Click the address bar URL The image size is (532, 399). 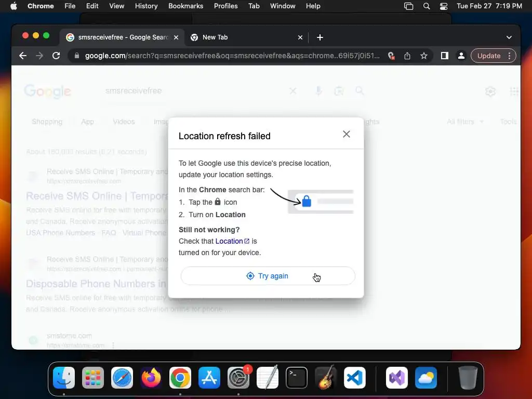pos(232,56)
